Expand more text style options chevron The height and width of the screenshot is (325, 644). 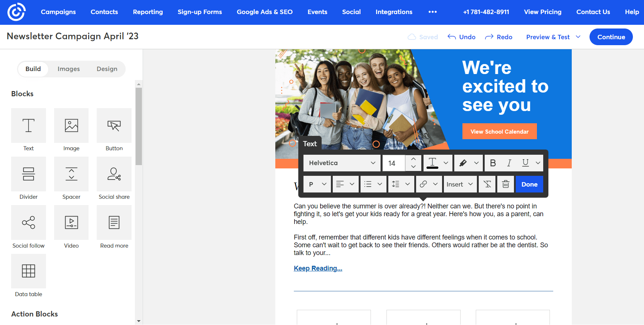pyautogui.click(x=538, y=163)
